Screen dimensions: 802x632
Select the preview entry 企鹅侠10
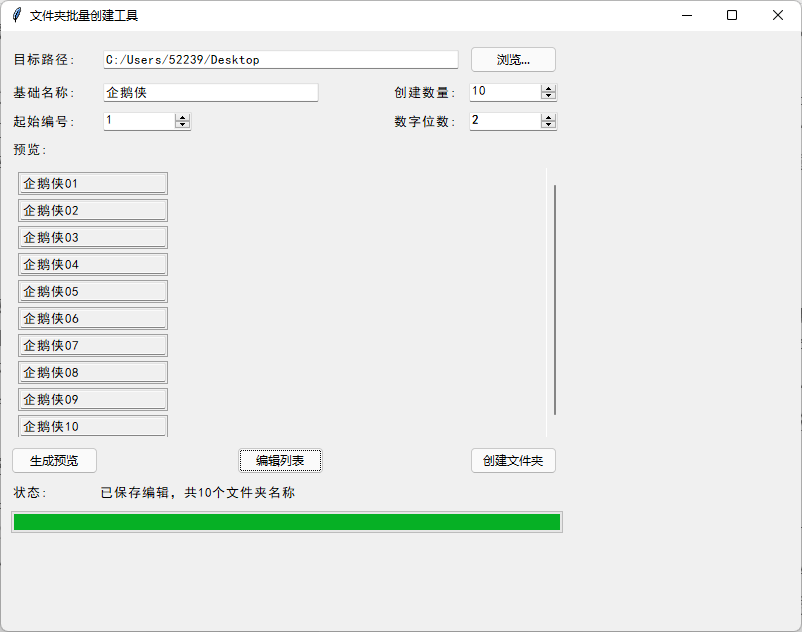click(x=93, y=426)
